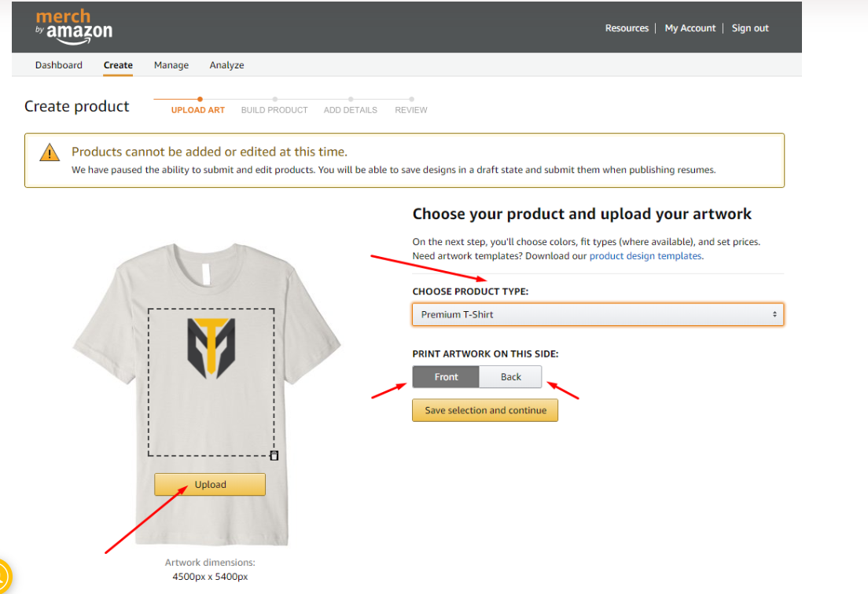Grab the artwork resize handle at the dashed box corner
The image size is (868, 594).
coord(274,456)
